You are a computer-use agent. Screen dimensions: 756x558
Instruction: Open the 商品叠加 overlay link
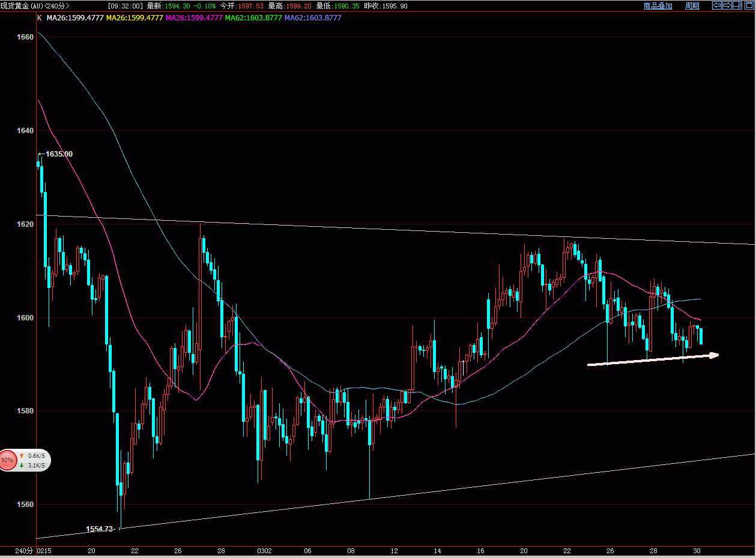(x=658, y=5)
